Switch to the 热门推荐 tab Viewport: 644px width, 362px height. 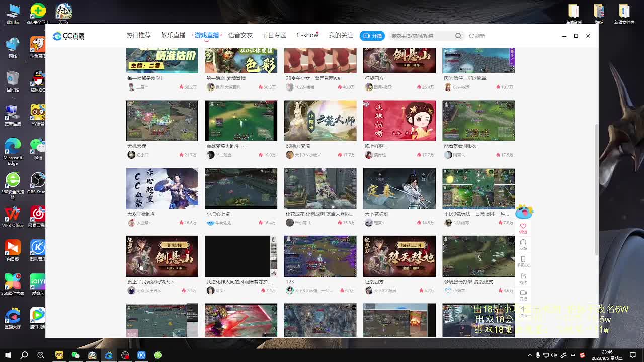click(138, 35)
